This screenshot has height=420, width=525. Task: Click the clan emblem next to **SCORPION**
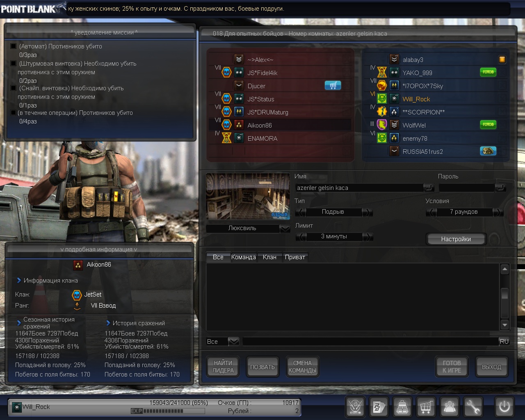coord(382,112)
